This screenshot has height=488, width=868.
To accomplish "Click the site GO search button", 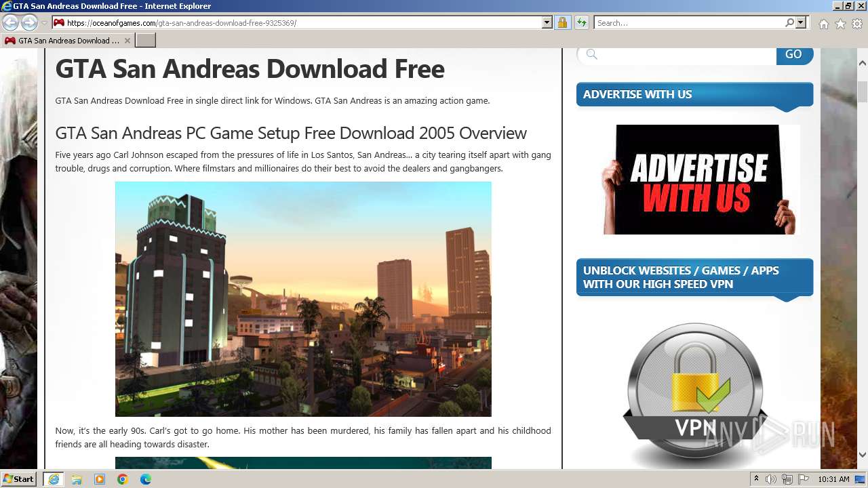I will [794, 54].
